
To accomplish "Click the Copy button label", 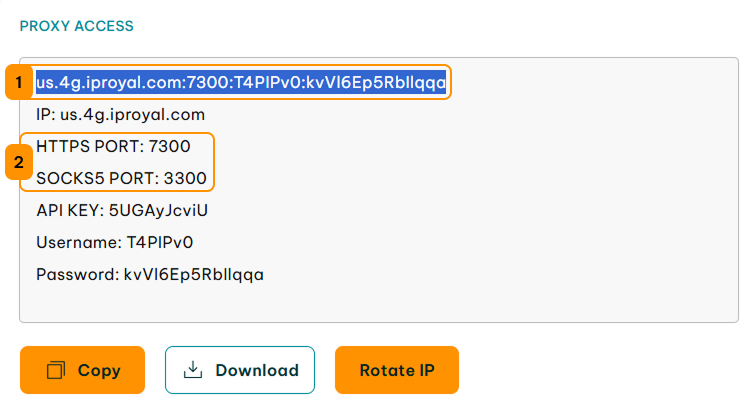I will point(99,370).
